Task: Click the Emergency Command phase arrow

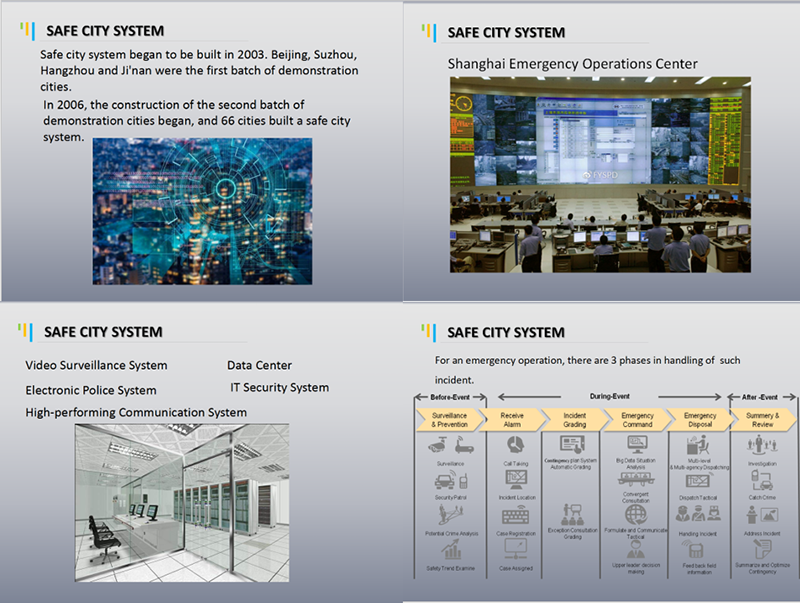Action: point(637,420)
